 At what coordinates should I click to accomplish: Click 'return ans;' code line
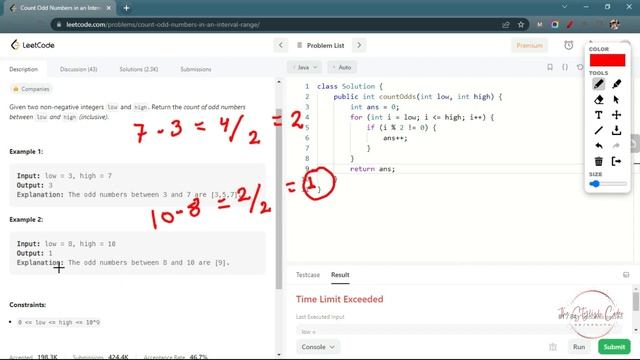click(x=372, y=169)
